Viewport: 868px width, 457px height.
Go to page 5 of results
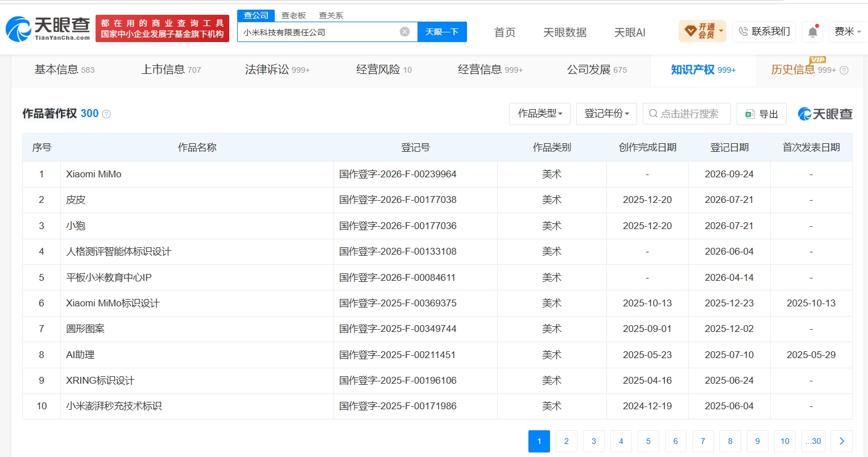pos(648,441)
